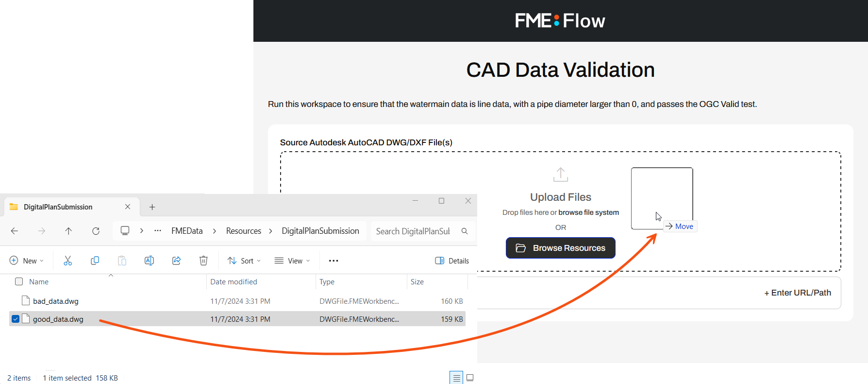This screenshot has width=868, height=384.
Task: Click the Share icon
Action: coord(176,261)
